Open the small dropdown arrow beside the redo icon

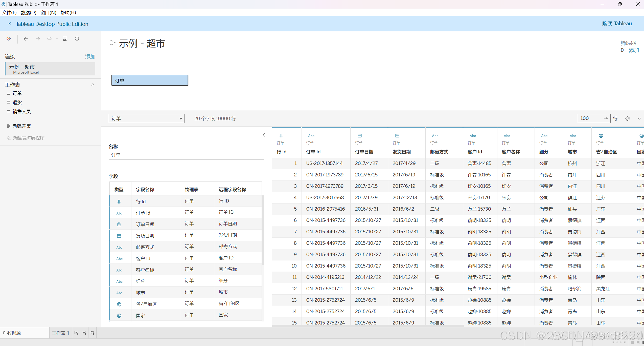click(57, 38)
